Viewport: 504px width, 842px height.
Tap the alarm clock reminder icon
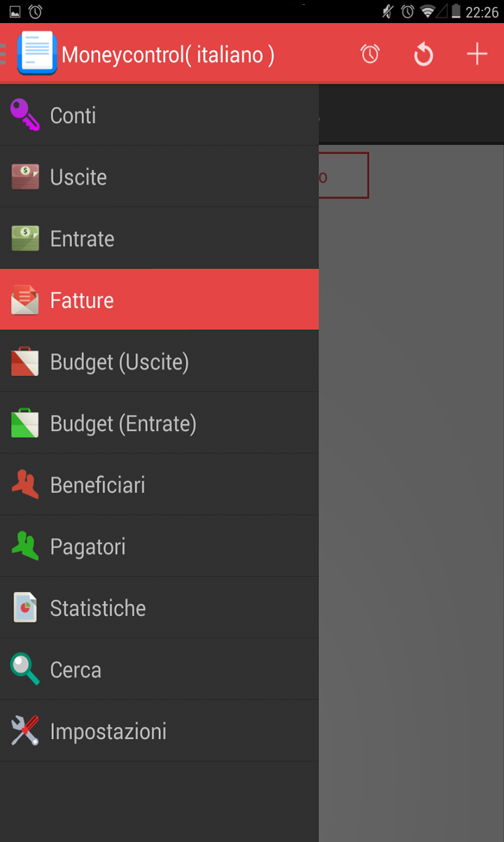coord(370,54)
